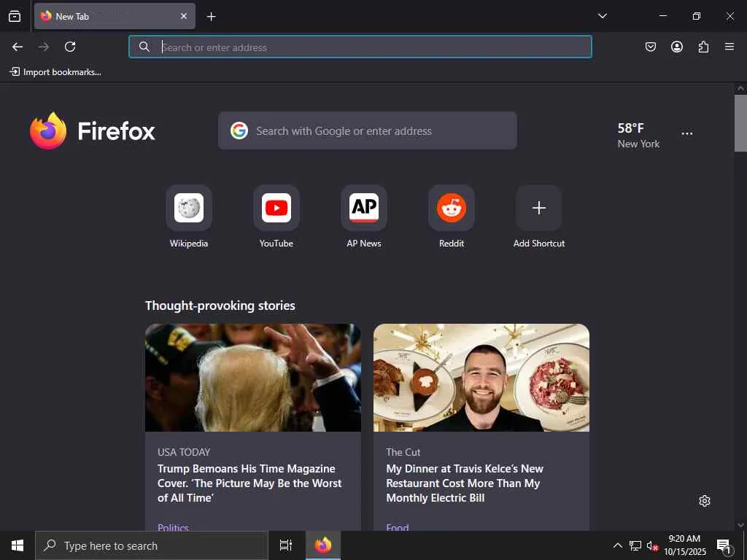
Task: Open weather widget three-dots menu
Action: [x=687, y=134]
